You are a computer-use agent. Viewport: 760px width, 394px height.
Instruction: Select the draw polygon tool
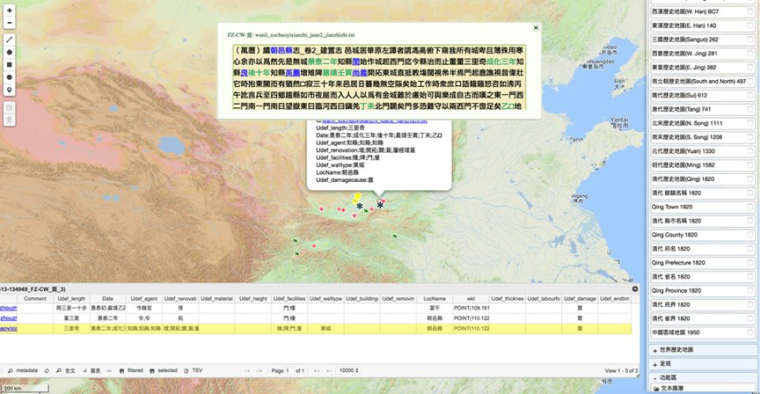(x=9, y=52)
